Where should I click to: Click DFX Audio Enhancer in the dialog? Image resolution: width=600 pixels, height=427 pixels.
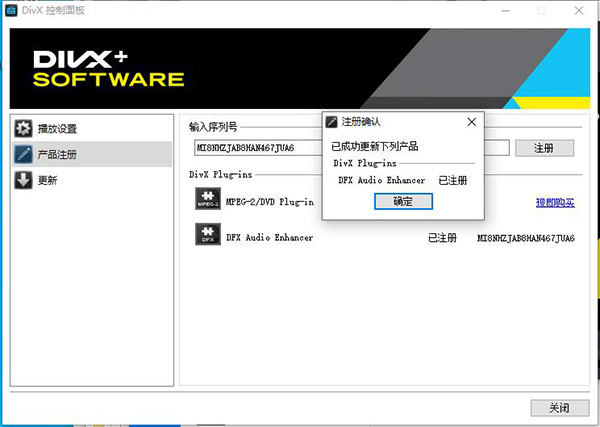tap(382, 180)
